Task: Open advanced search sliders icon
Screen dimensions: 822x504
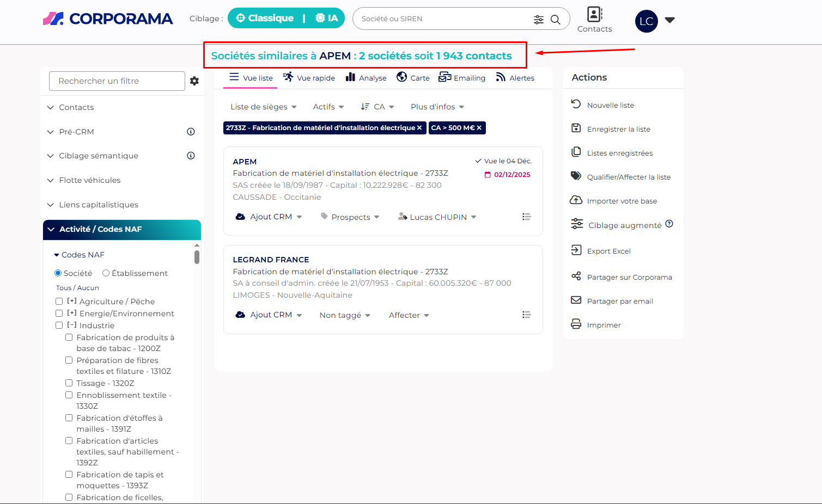Action: 538,20
